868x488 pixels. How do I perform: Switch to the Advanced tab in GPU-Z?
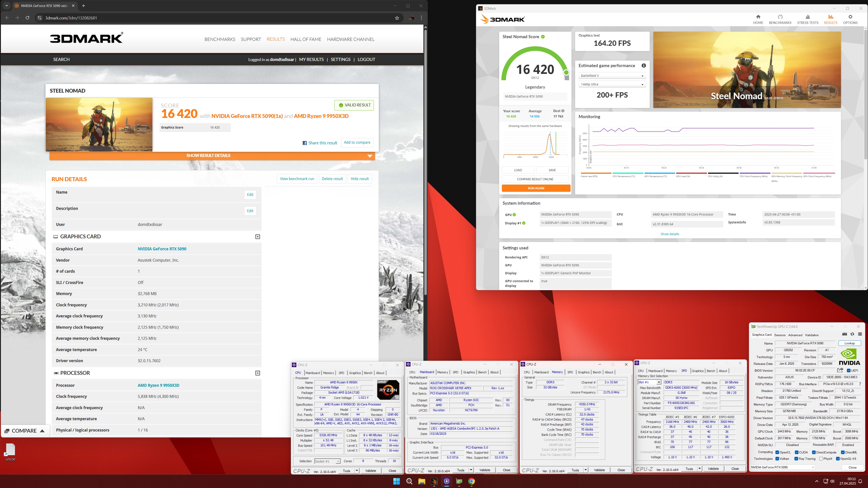coord(795,335)
